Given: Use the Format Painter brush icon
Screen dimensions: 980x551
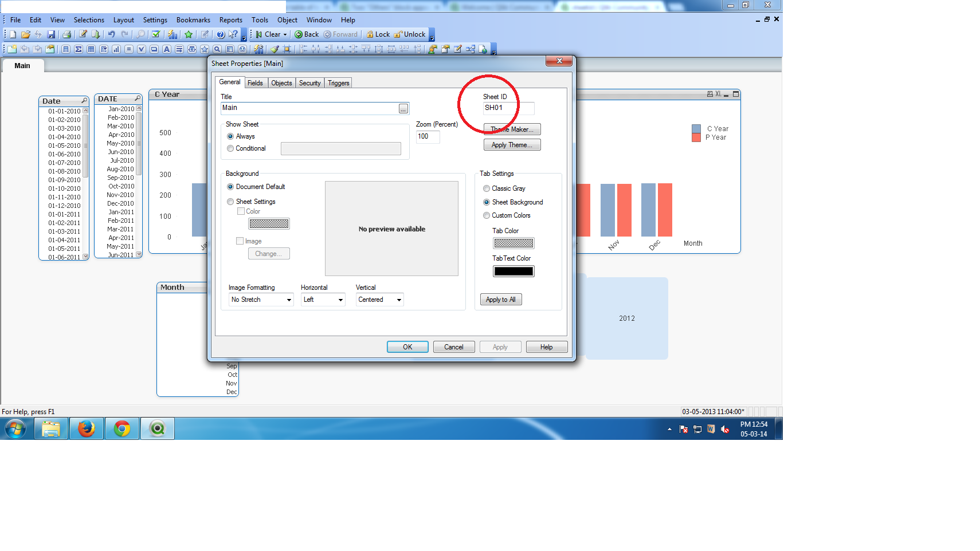Looking at the screenshot, I should 275,49.
